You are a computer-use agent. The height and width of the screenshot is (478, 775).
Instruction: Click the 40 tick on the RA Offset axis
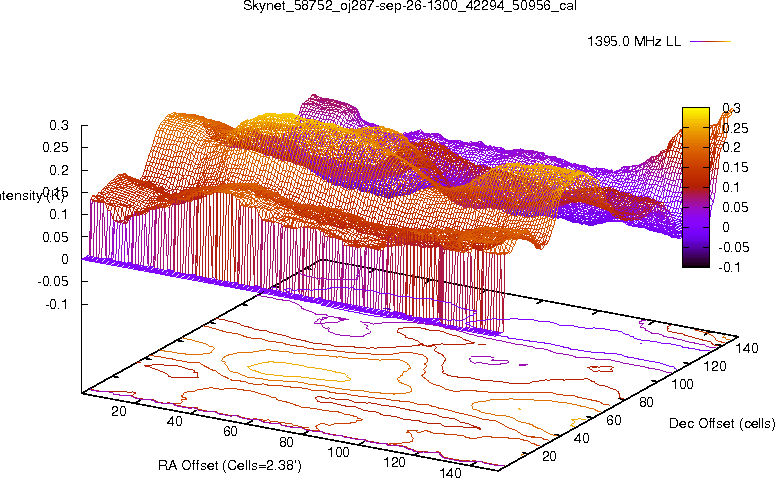174,421
